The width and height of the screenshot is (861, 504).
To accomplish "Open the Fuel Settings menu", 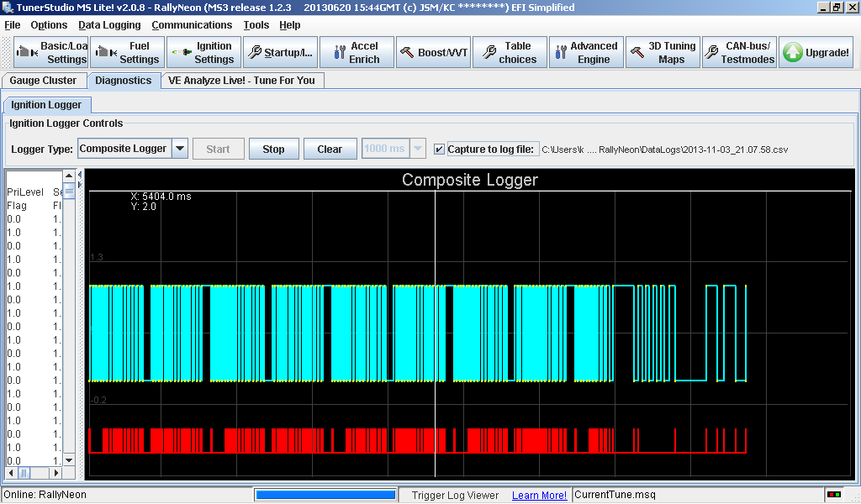I will tap(127, 52).
